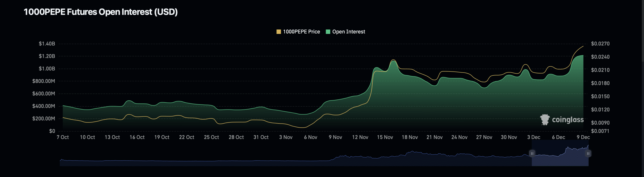Click the right range navigator handle
The image size is (644, 177).
588,153
